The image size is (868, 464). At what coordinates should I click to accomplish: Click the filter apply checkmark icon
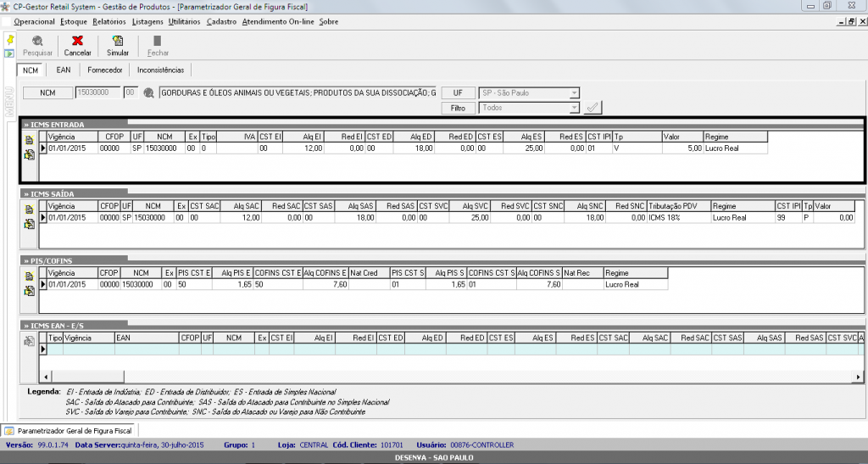coord(593,108)
